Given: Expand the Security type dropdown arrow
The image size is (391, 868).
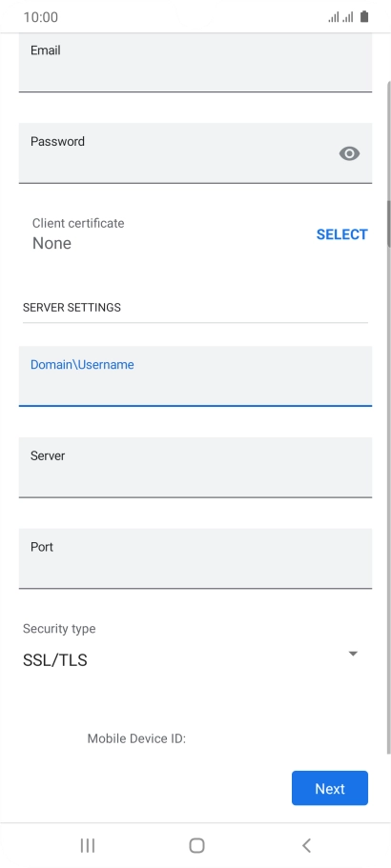Looking at the screenshot, I should 353,654.
